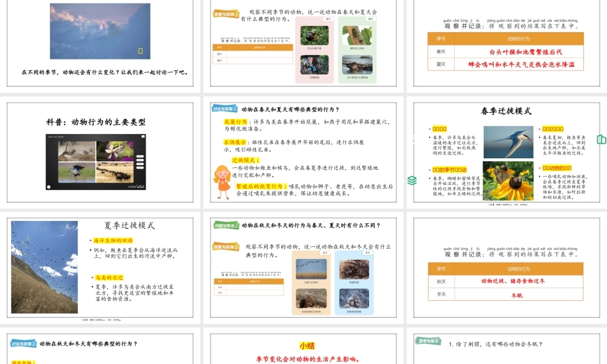The width and height of the screenshot is (607, 364).
Task: Click the white square icon atop video frame
Action: point(143,136)
